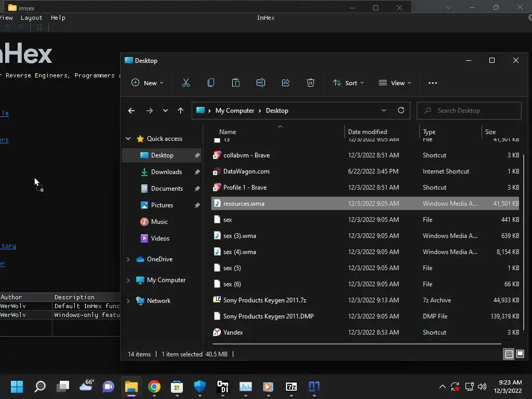
Task: Expand the Network tree node
Action: (x=128, y=301)
